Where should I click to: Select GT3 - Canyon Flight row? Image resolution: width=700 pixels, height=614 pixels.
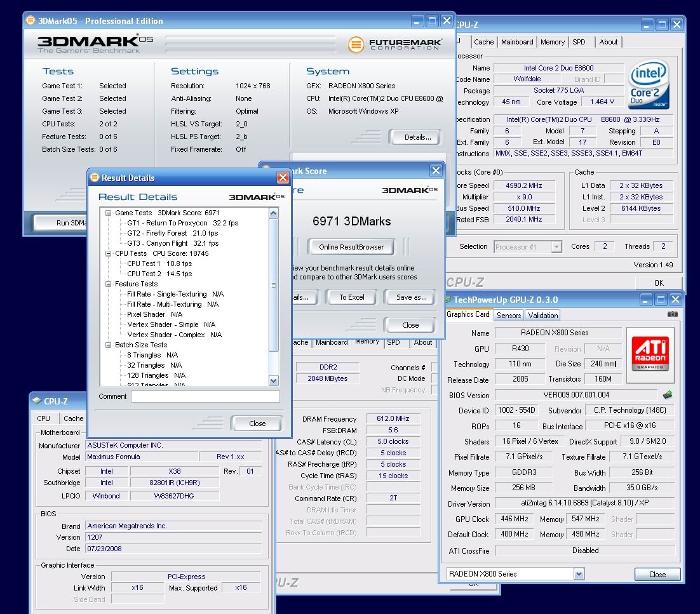tap(173, 244)
